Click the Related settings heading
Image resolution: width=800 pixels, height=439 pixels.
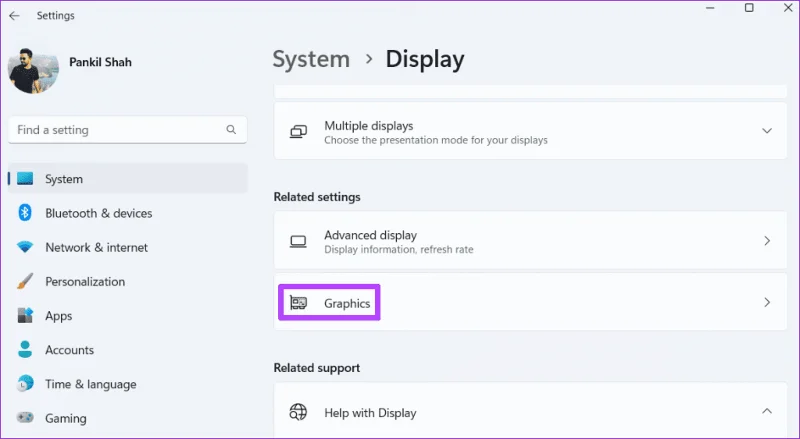click(317, 197)
